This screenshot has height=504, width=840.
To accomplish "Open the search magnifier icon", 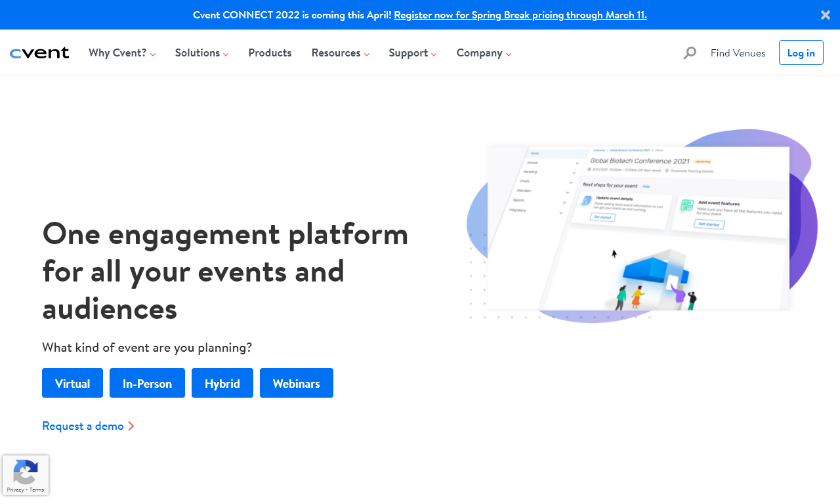I will (x=690, y=53).
